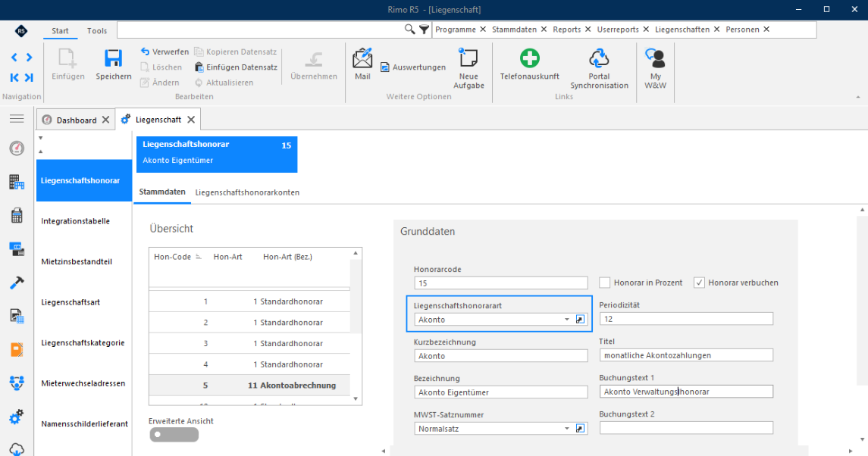Jump to first record
The height and width of the screenshot is (456, 868).
click(14, 77)
